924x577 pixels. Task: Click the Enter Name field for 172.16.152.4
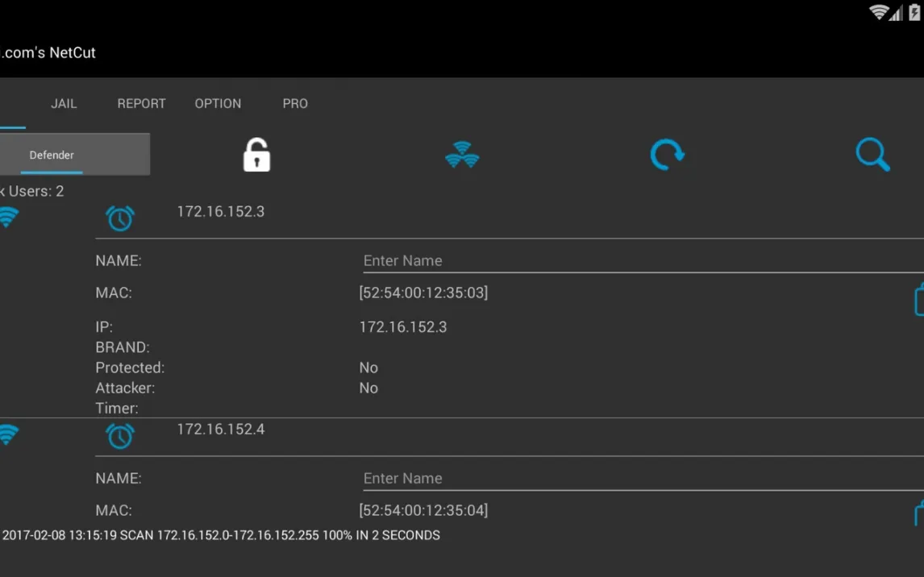coord(641,478)
